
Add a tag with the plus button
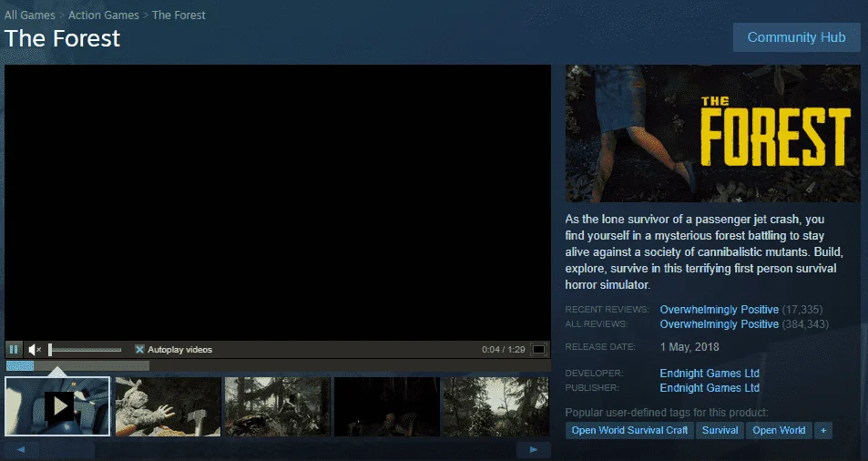click(823, 430)
